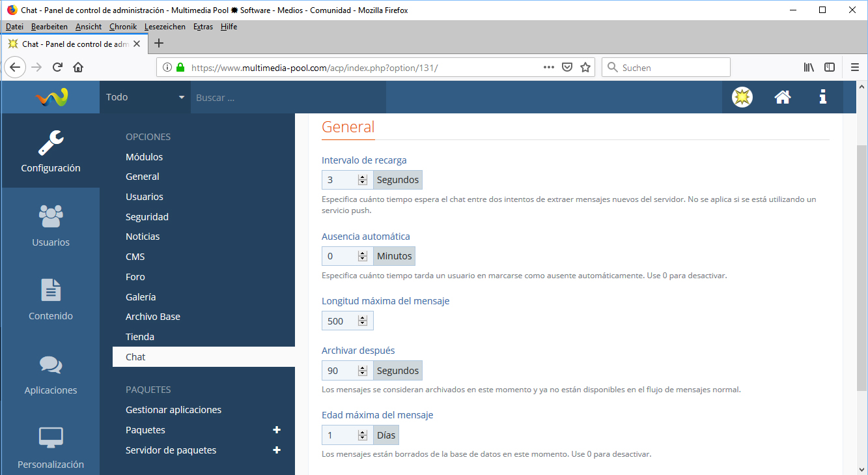
Task: Open the Personalización monitor icon section
Action: (x=51, y=447)
